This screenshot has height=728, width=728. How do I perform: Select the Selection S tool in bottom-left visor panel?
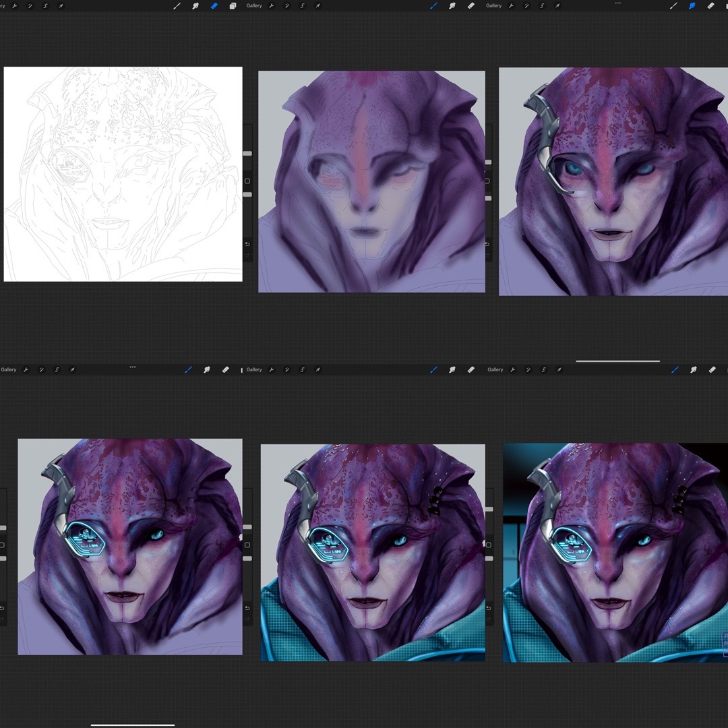(57, 370)
